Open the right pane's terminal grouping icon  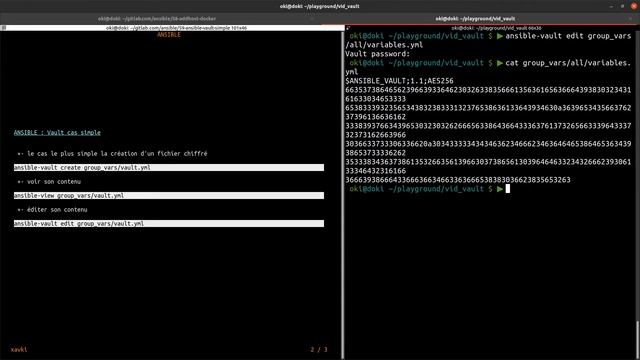(x=348, y=28)
